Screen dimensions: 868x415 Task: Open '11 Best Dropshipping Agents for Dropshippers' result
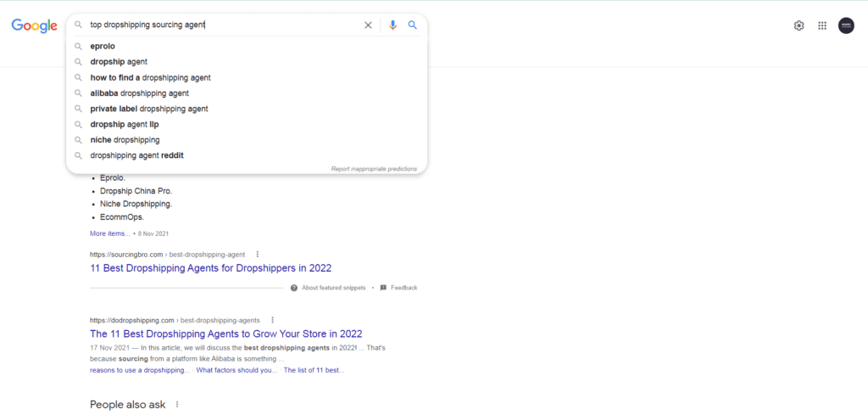210,268
